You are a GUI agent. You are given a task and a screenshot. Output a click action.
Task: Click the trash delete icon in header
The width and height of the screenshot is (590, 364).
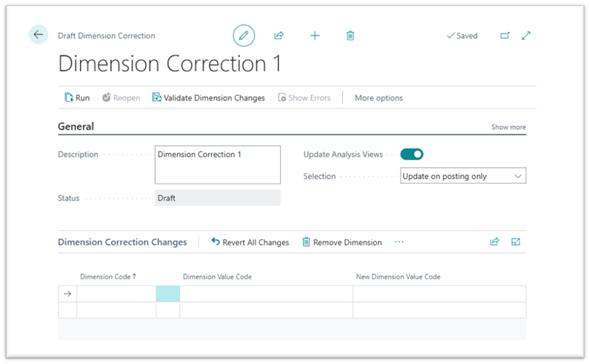(x=350, y=36)
